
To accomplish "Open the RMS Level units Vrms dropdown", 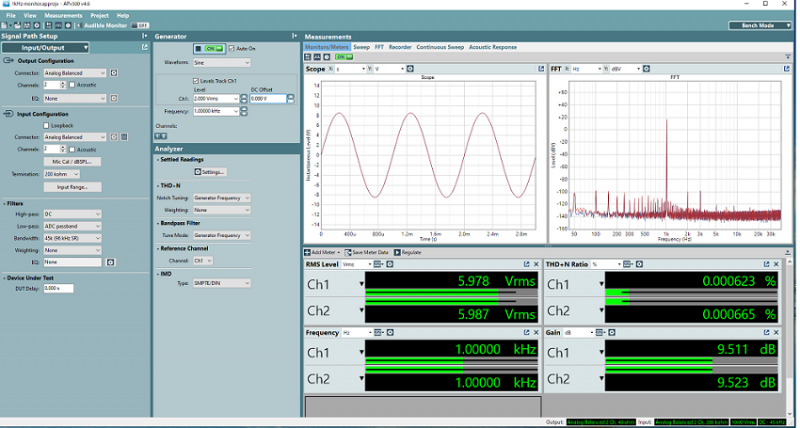I will pos(357,264).
